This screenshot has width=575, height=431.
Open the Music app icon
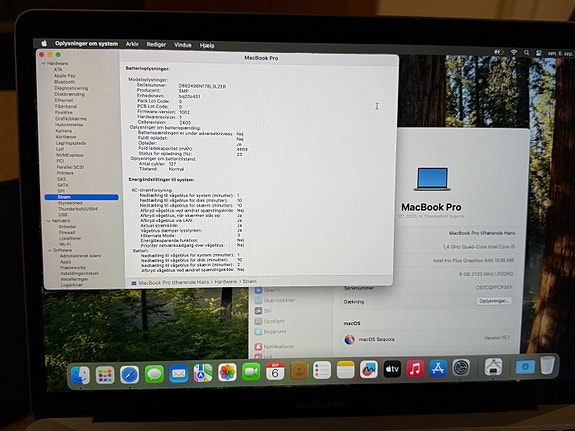coord(415,369)
